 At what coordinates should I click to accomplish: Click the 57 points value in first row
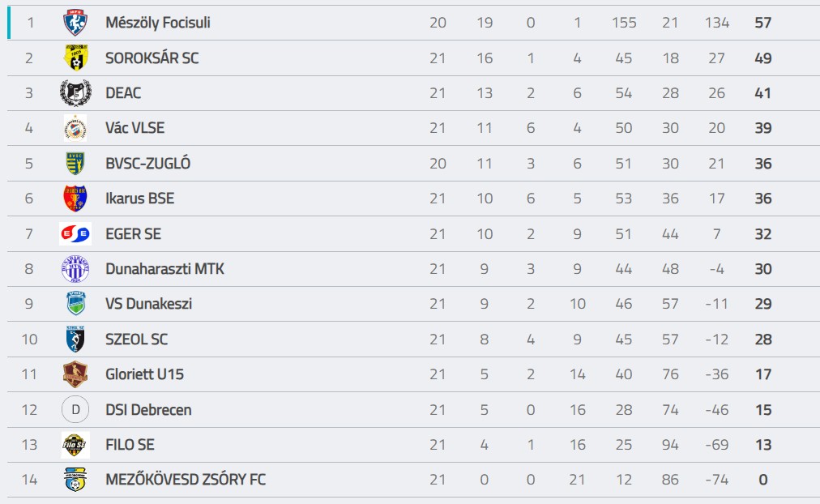[763, 23]
